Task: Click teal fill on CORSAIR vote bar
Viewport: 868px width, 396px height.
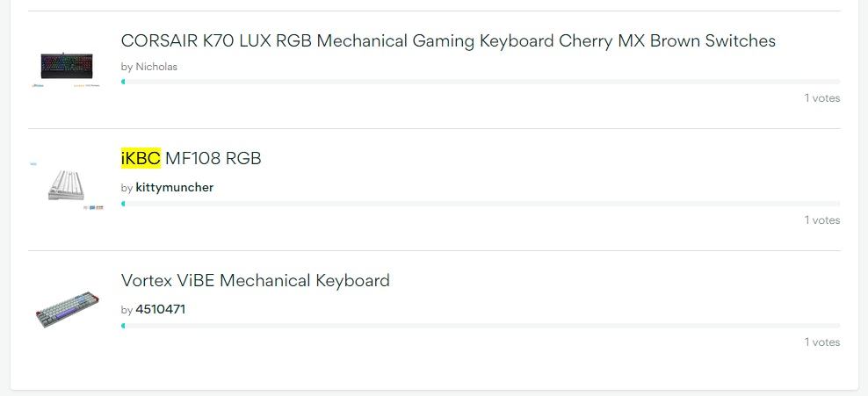Action: click(123, 82)
